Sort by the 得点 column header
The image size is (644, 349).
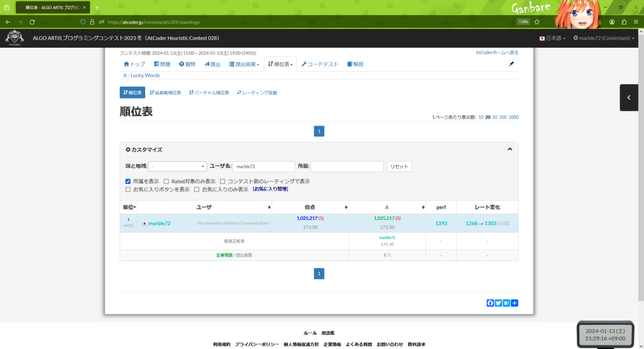(310, 207)
